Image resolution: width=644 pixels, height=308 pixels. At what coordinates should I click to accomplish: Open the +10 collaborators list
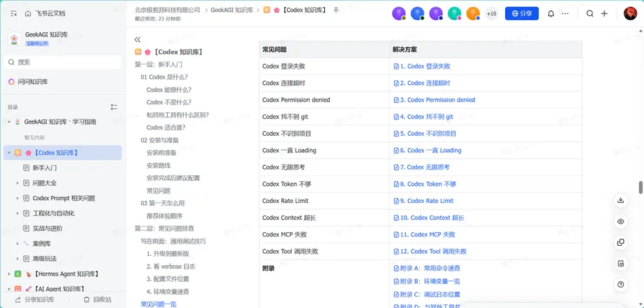coord(491,14)
